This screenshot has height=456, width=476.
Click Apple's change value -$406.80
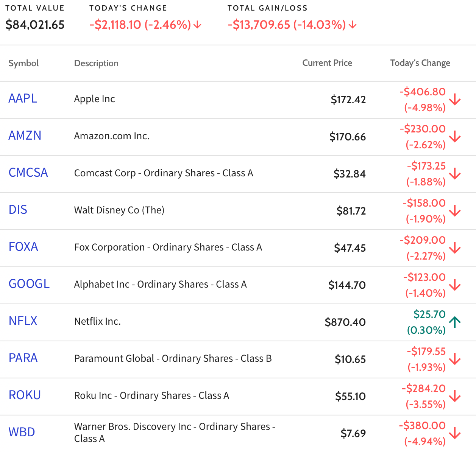click(x=423, y=92)
